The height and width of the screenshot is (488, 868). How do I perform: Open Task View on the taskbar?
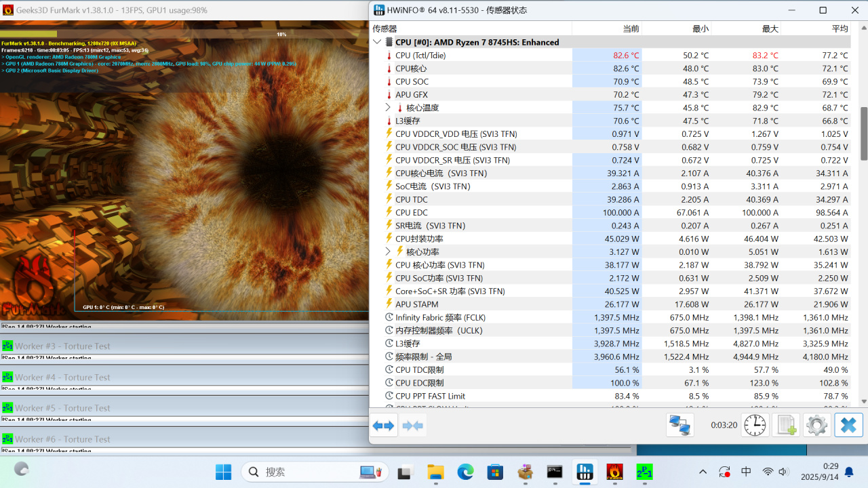click(x=405, y=472)
